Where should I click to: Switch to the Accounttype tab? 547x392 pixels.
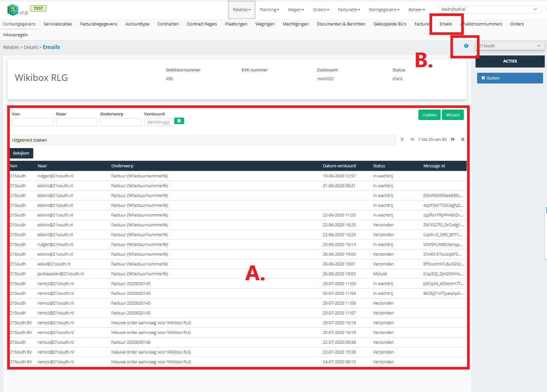pyautogui.click(x=137, y=24)
